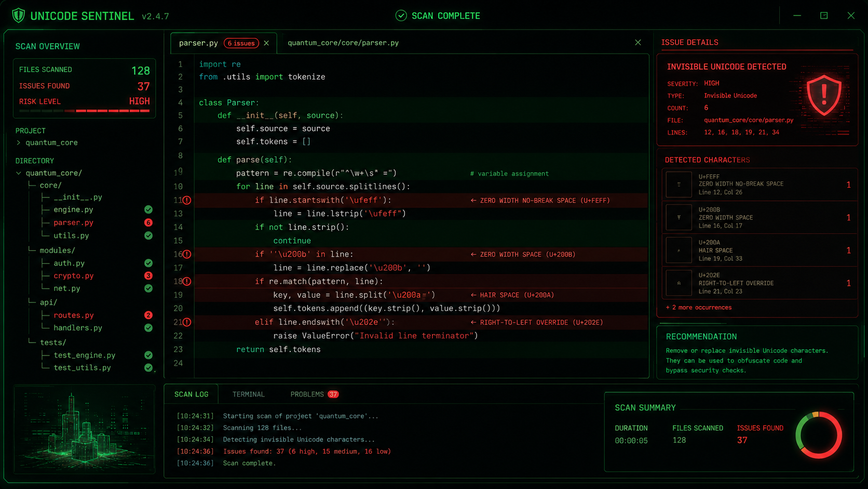Click the HAIR SPACE (U+200A) annotation on line 19

tap(512, 295)
